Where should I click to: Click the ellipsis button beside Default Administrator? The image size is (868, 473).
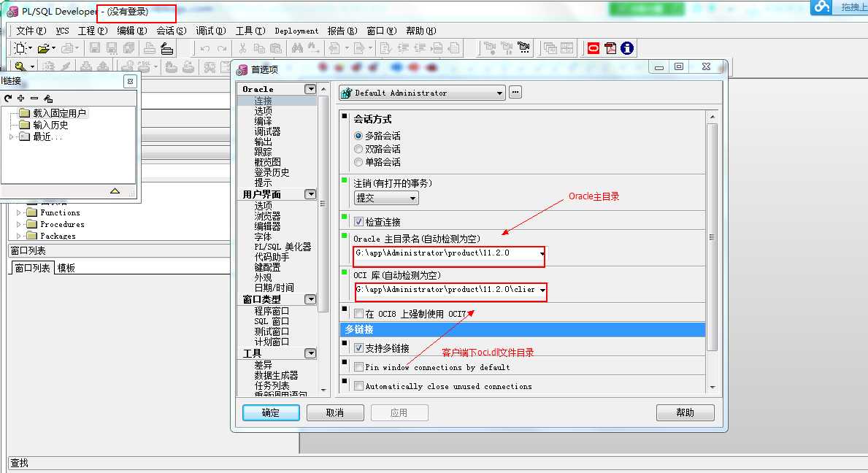[515, 93]
